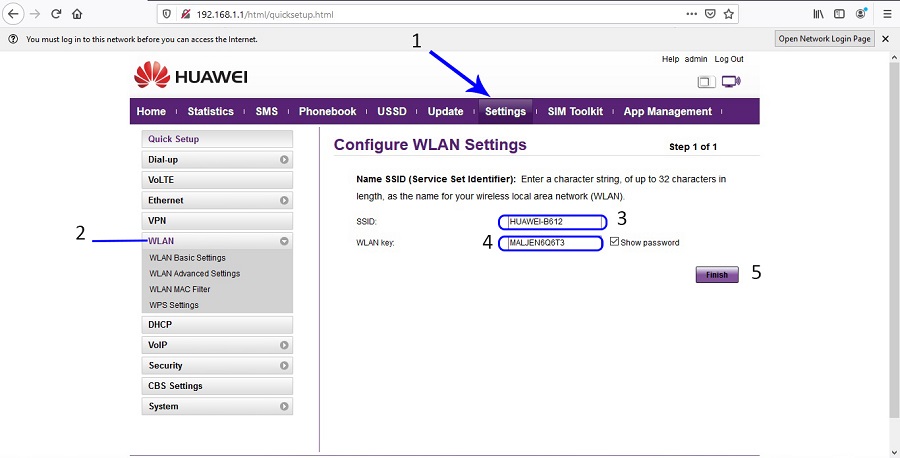Open the App Management tab
The image size is (900, 458).
[668, 111]
